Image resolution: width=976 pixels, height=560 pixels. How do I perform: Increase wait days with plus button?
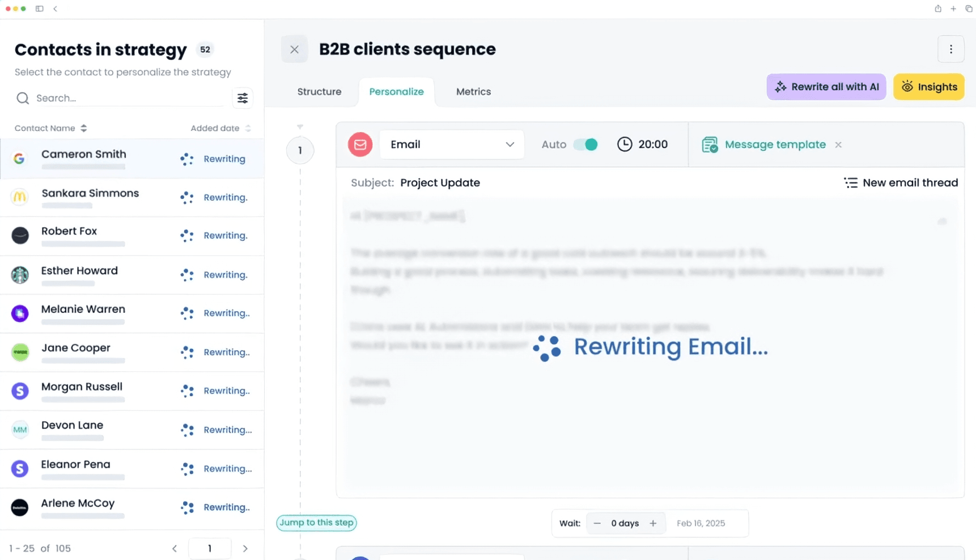click(653, 523)
